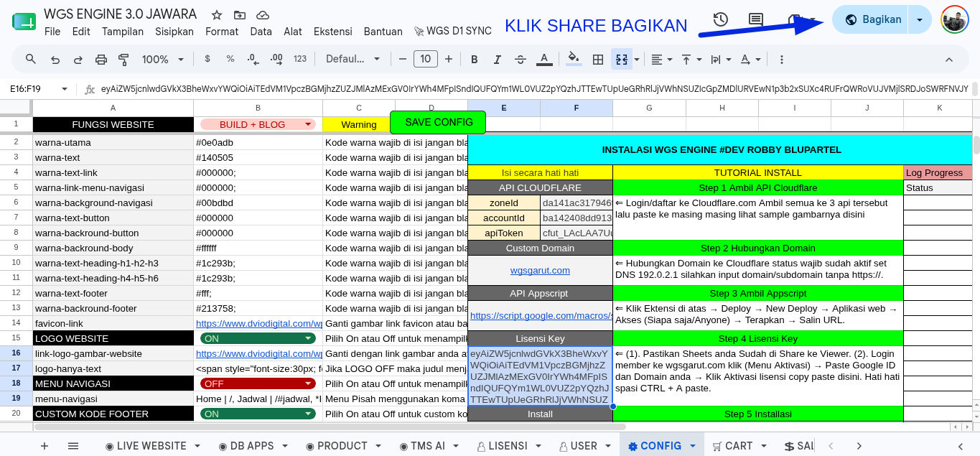980x456 pixels.
Task: Open the font family dropdown
Action: coord(353,59)
